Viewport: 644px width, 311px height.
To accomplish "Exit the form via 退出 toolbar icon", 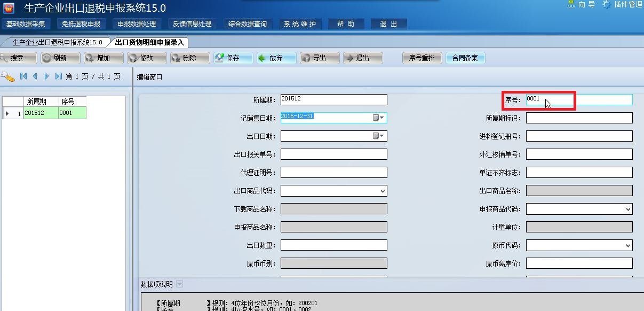I will (362, 58).
